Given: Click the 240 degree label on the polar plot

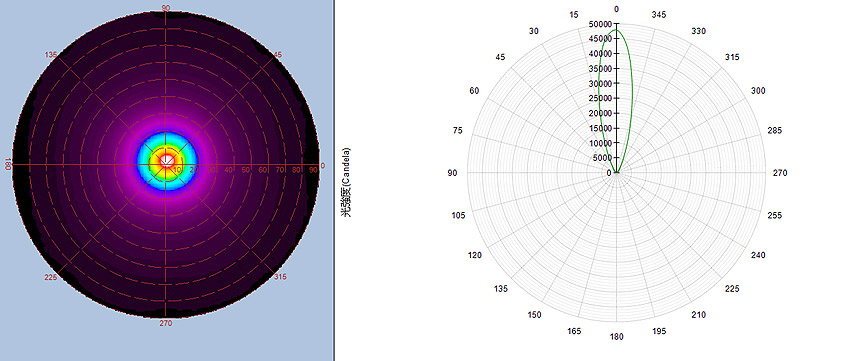Looking at the screenshot, I should click(x=758, y=255).
